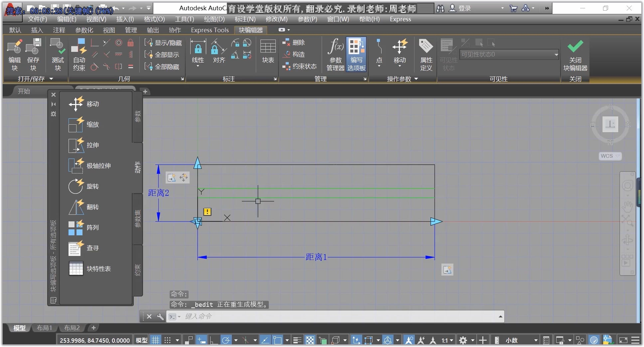Viewport: 644px width, 347px height.
Task: Toggle Show/Hide constraints (显示/隐藏)
Action: point(163,43)
